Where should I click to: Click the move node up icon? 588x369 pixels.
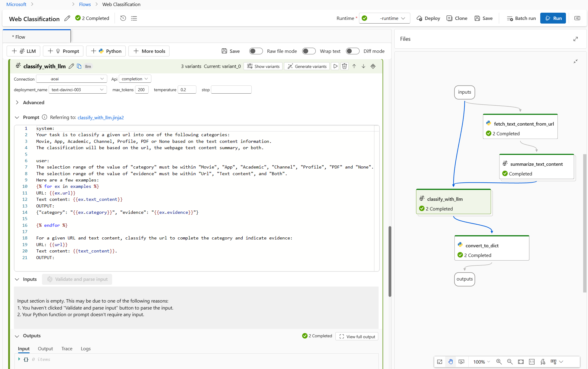[x=354, y=66]
